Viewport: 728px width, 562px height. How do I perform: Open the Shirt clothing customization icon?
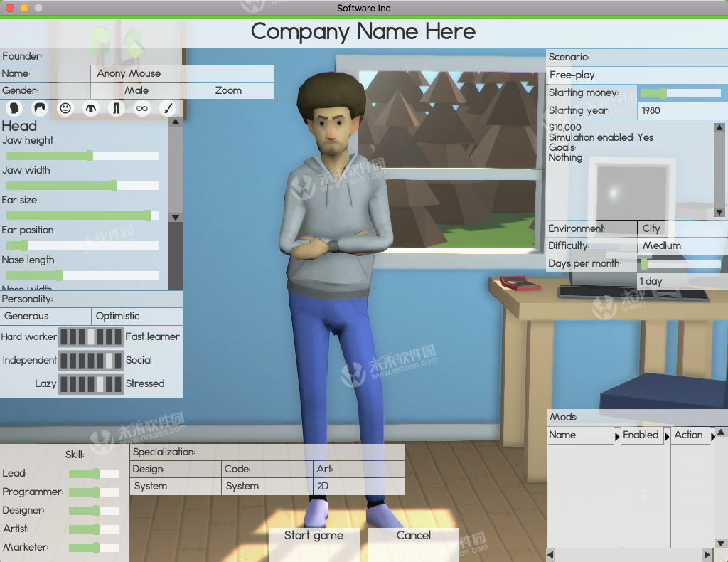click(91, 108)
